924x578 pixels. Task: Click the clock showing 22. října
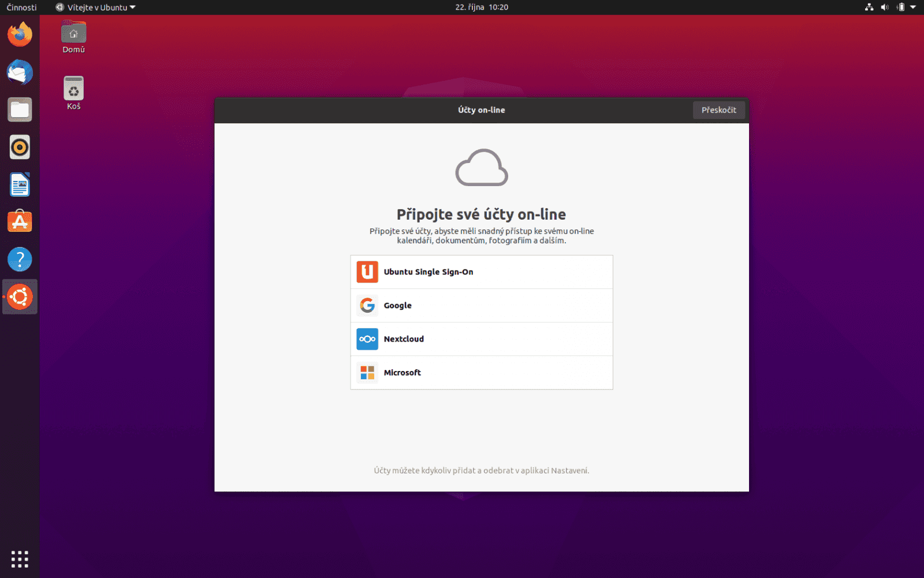pos(481,7)
